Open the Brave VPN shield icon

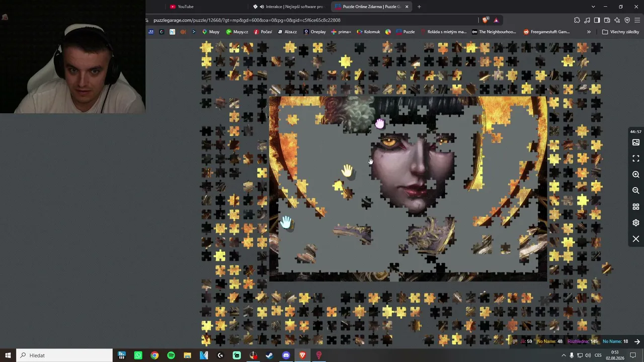627,20
